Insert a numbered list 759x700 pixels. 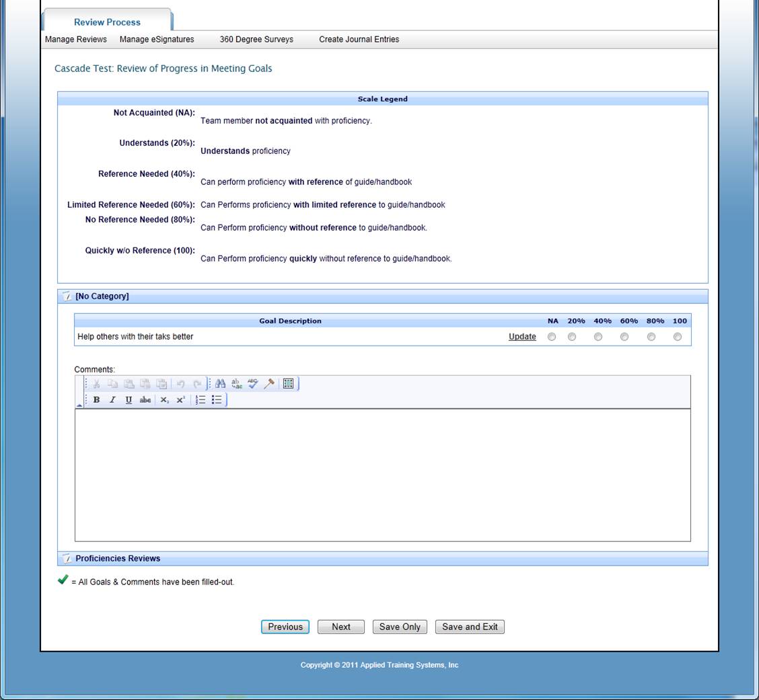201,400
